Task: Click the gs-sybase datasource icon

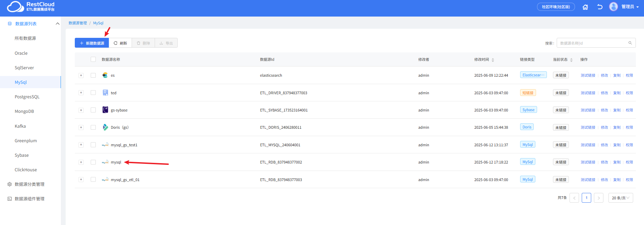Action: tap(105, 110)
